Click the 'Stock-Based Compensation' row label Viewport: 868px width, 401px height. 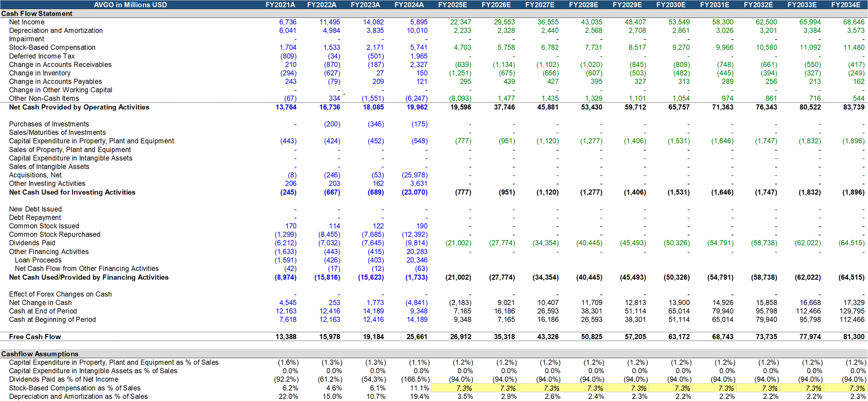52,47
